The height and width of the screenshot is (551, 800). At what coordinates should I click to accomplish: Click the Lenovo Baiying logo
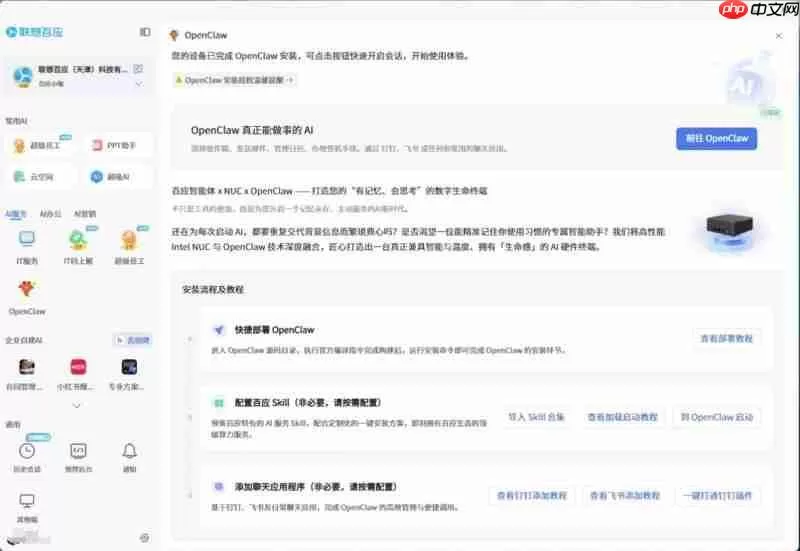tap(34, 32)
